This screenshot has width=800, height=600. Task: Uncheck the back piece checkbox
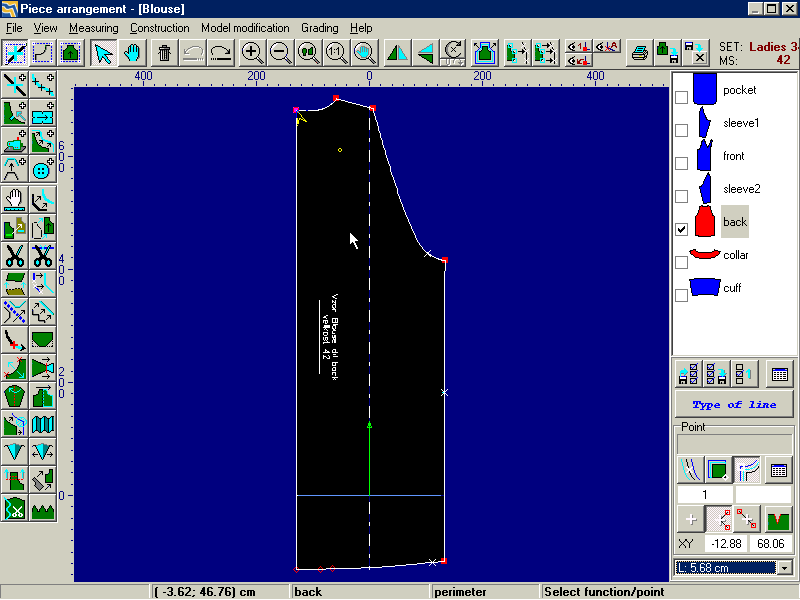(x=681, y=229)
